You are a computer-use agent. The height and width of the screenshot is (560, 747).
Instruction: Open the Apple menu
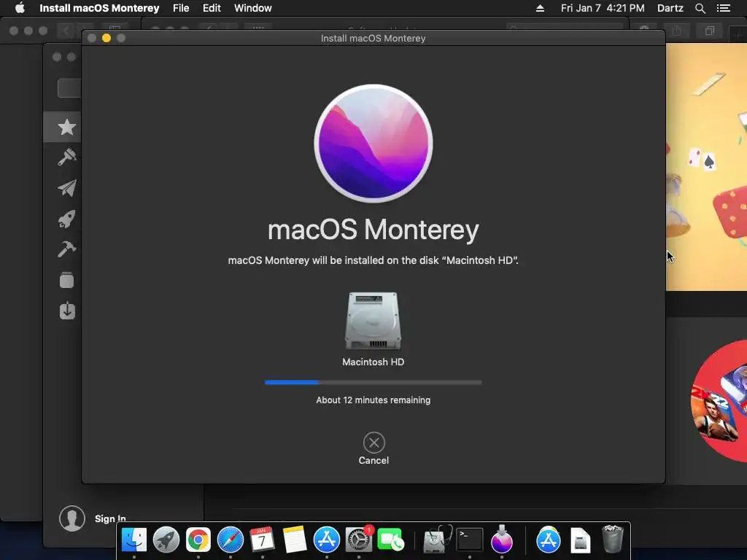click(x=20, y=8)
